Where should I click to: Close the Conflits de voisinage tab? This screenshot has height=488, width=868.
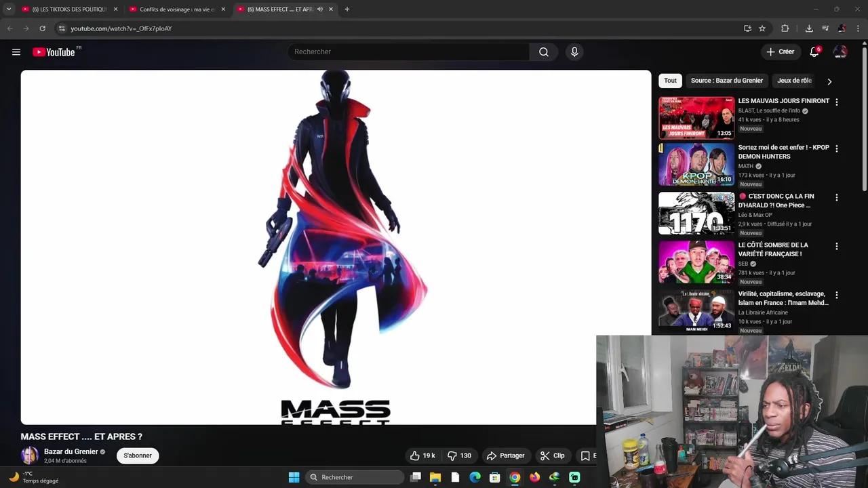coord(223,9)
